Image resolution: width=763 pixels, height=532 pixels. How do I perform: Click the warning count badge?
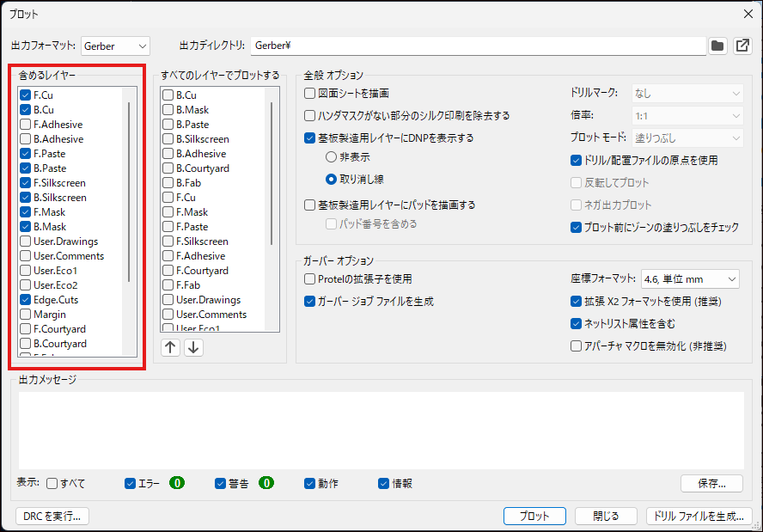coord(266,483)
